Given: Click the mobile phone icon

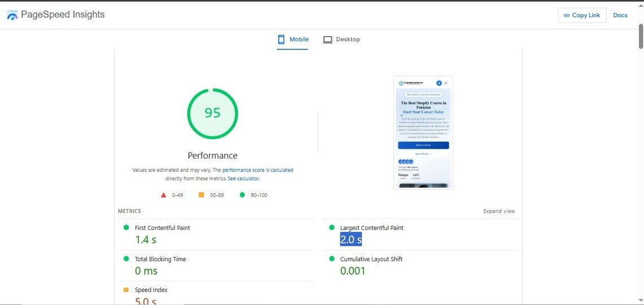Looking at the screenshot, I should [x=281, y=40].
